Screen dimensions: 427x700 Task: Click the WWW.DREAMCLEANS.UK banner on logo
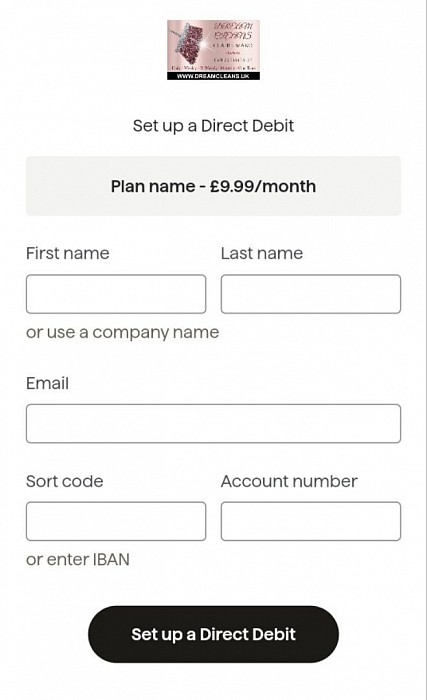tap(214, 76)
